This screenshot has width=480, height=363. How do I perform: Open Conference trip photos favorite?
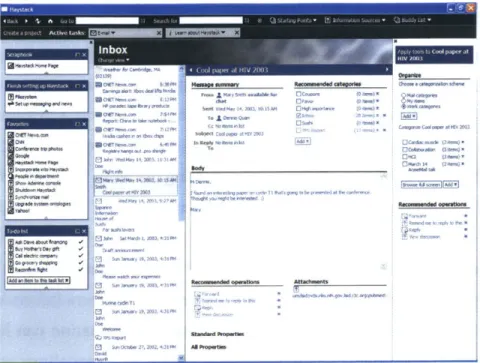tap(39, 149)
